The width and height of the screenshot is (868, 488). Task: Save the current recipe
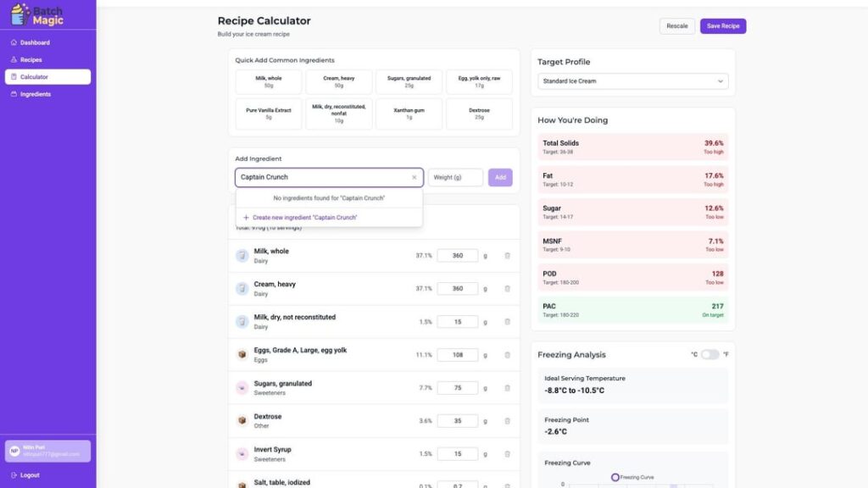(722, 25)
